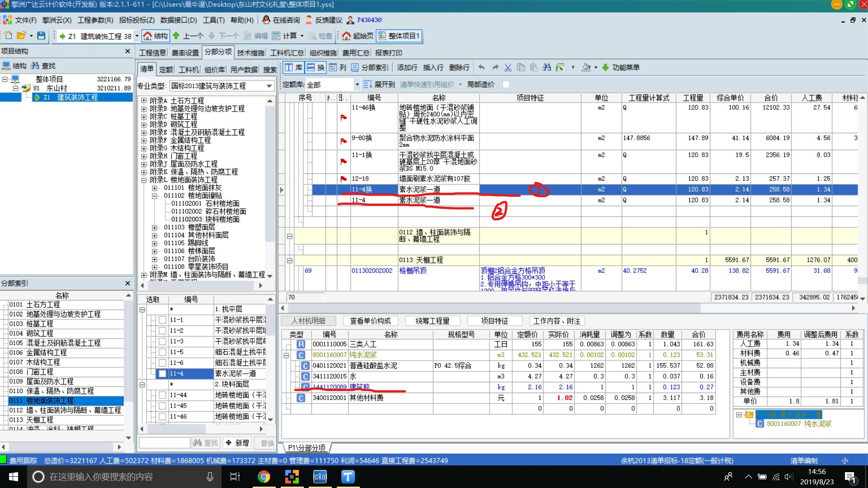Click 查看单价构成 button
868x488 pixels.
click(370, 321)
